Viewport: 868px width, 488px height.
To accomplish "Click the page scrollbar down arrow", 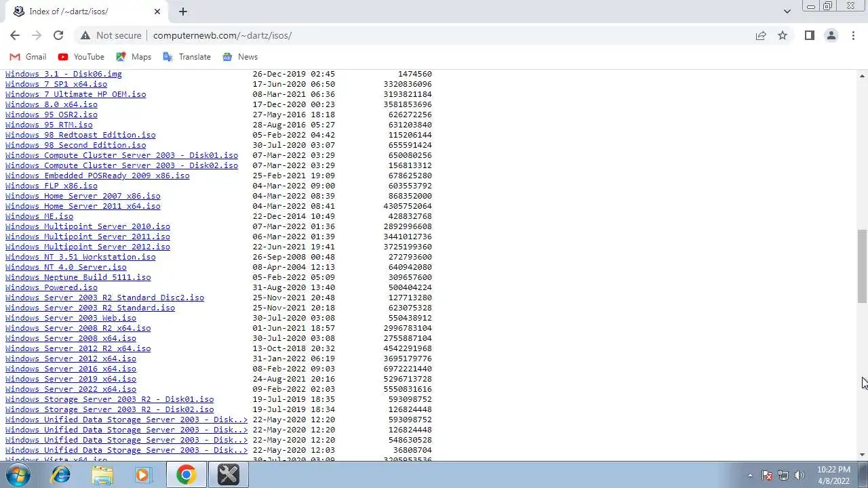I will pyautogui.click(x=863, y=455).
